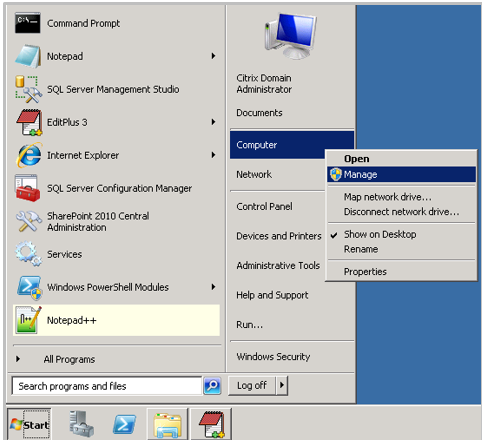Expand the EditPlus 3 submenu arrow

(x=213, y=122)
